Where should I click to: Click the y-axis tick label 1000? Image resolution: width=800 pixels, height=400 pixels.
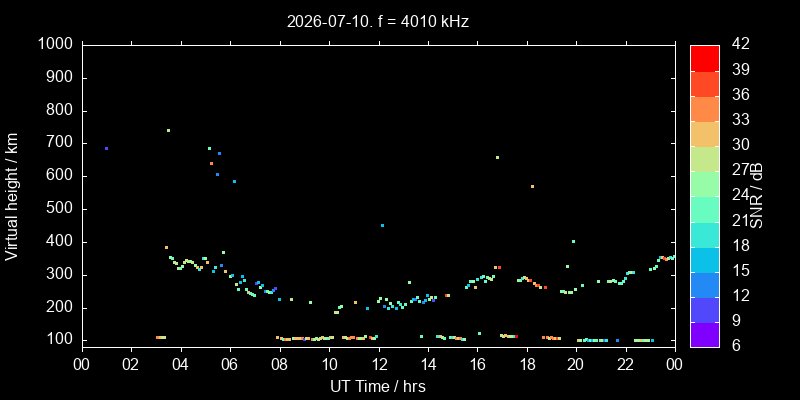57,44
